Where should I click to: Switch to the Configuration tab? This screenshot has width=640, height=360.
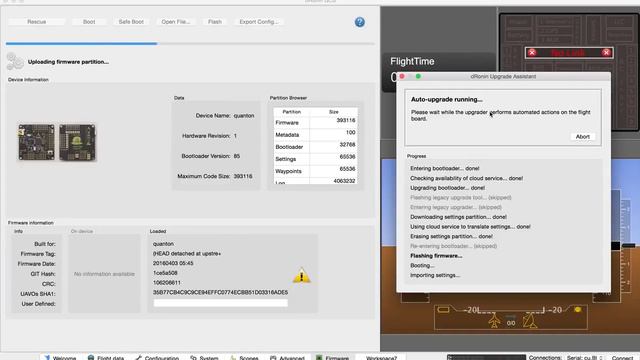157,358
